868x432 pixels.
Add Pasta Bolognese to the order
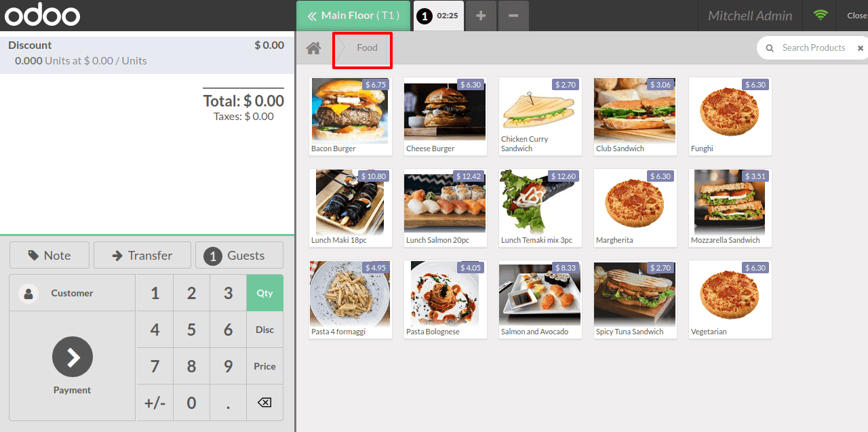click(x=446, y=300)
